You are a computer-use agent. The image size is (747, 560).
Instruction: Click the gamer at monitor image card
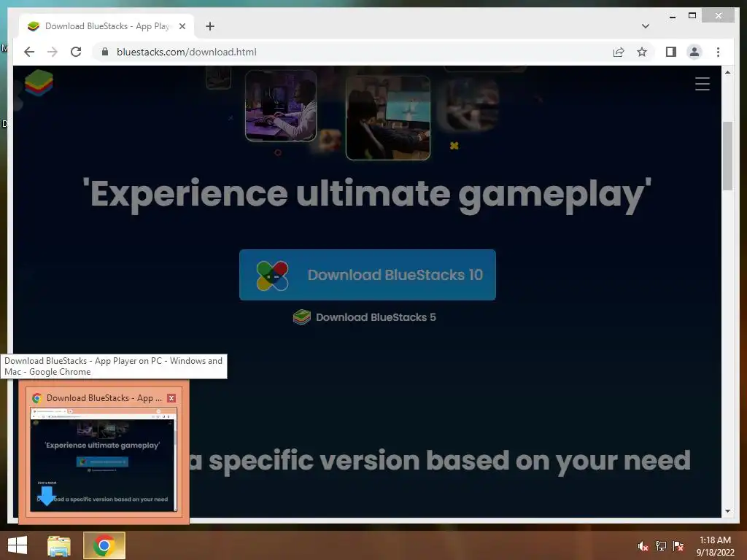pyautogui.click(x=388, y=117)
